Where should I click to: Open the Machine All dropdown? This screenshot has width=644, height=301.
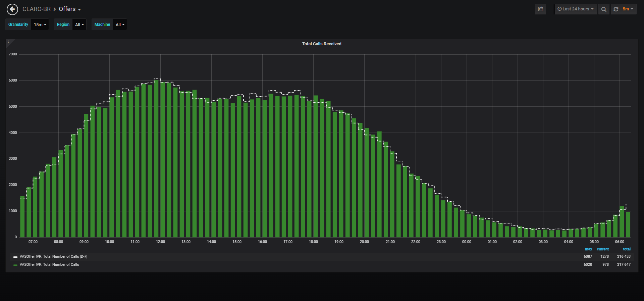[x=120, y=24]
